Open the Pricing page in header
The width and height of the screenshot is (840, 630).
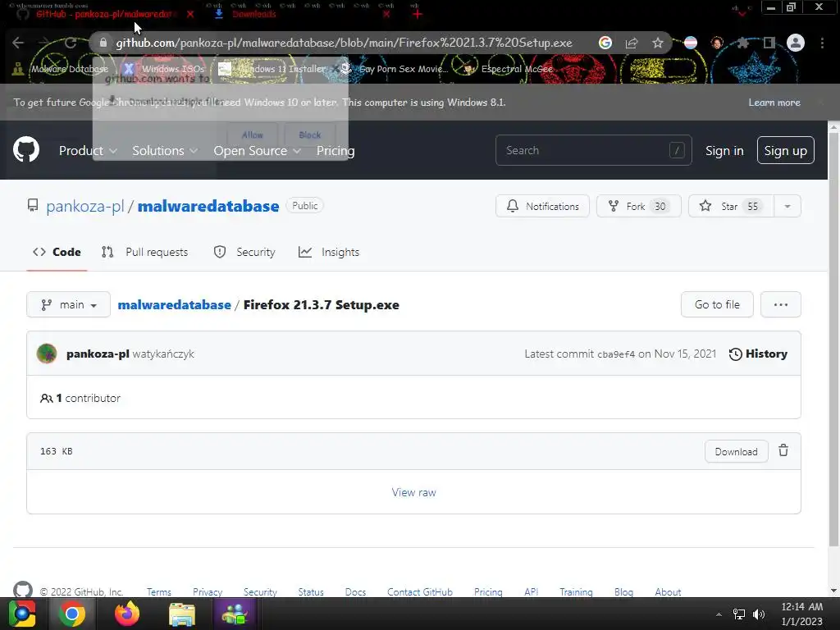[x=336, y=151]
